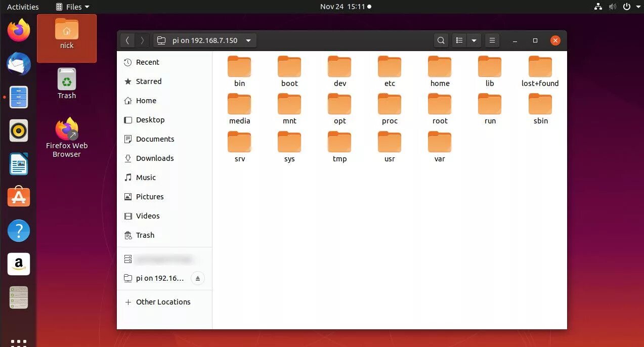The height and width of the screenshot is (347, 644).
Task: Select the Trash desktop icon
Action: click(x=67, y=83)
